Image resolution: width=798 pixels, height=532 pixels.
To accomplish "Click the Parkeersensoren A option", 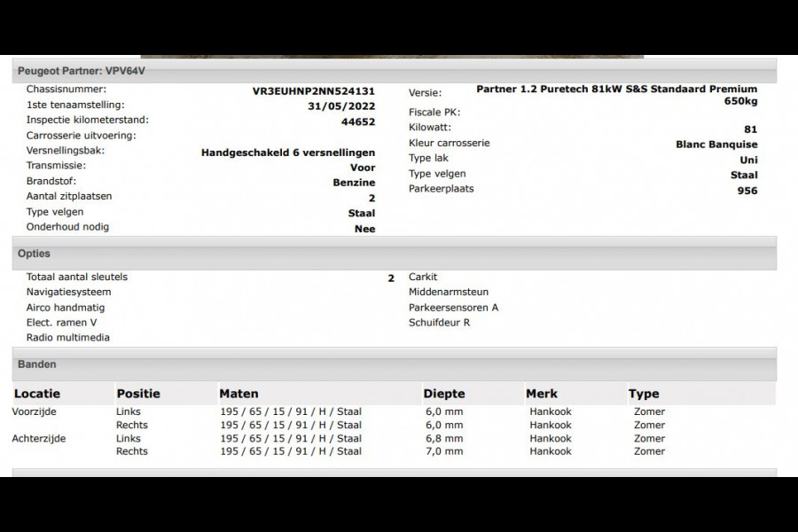I will pyautogui.click(x=451, y=306).
